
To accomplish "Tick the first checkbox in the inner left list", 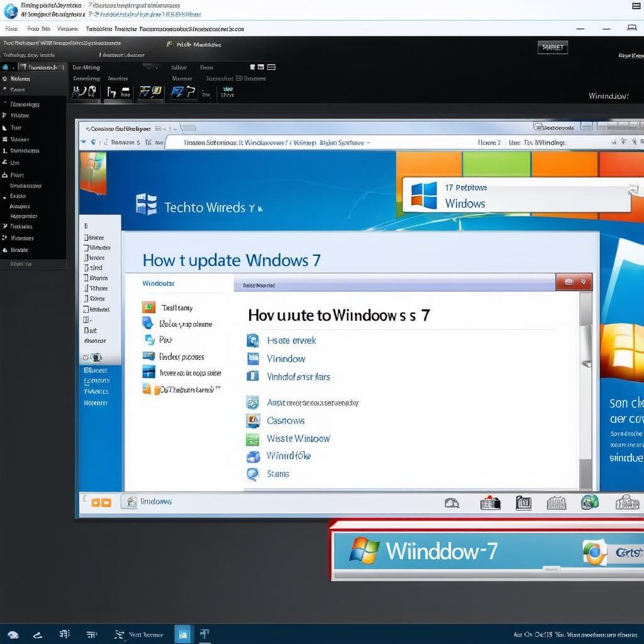I will (x=87, y=238).
